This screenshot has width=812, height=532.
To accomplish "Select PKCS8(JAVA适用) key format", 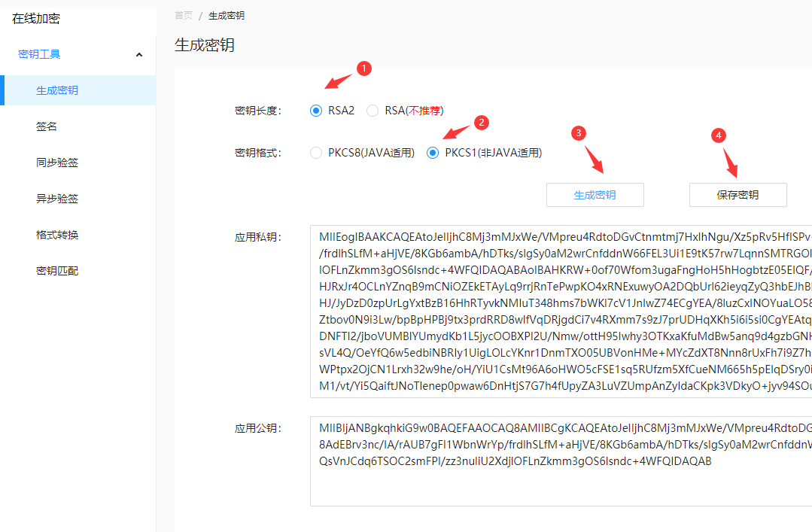I will [x=316, y=153].
